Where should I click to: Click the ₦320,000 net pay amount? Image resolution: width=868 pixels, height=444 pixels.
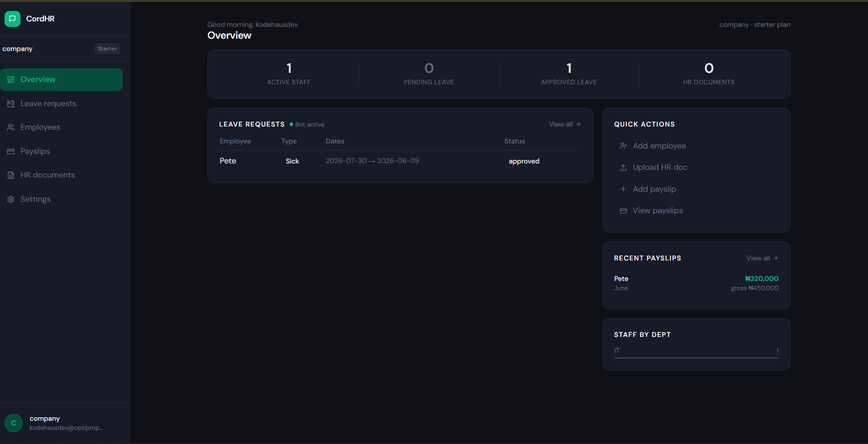coord(762,279)
